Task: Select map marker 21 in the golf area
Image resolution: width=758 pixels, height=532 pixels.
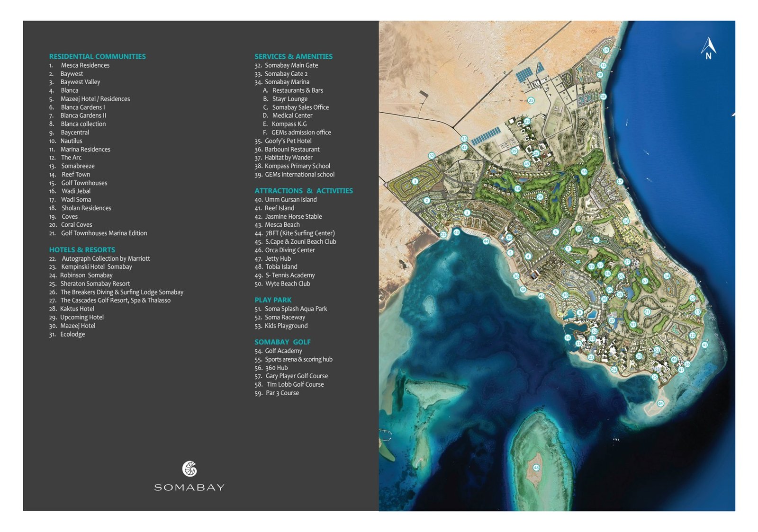Action: click(647, 312)
